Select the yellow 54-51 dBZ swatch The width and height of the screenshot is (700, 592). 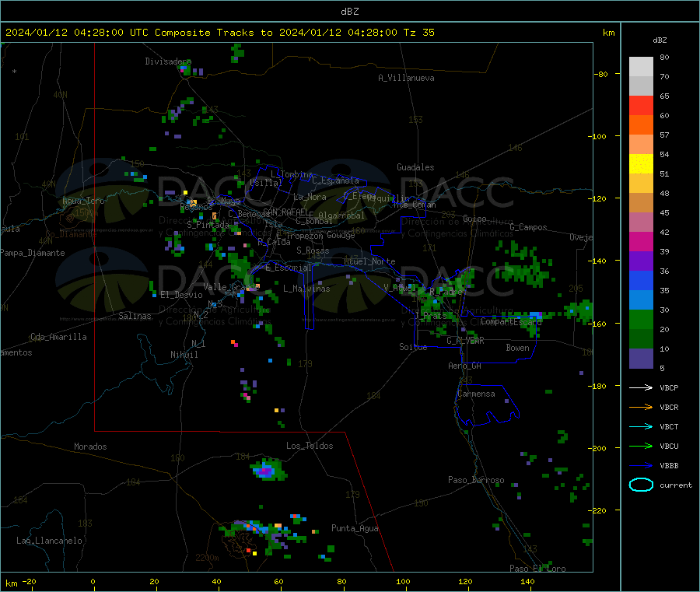tap(641, 164)
